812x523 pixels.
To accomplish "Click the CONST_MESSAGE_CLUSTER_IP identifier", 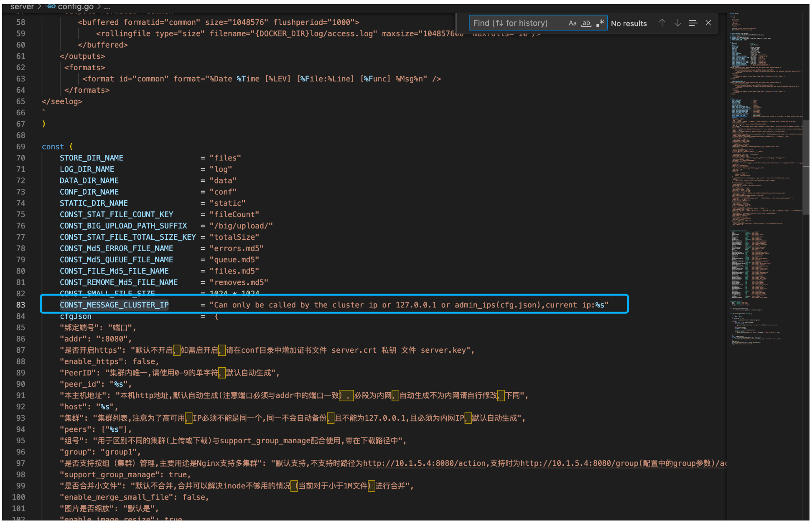I will pos(114,305).
